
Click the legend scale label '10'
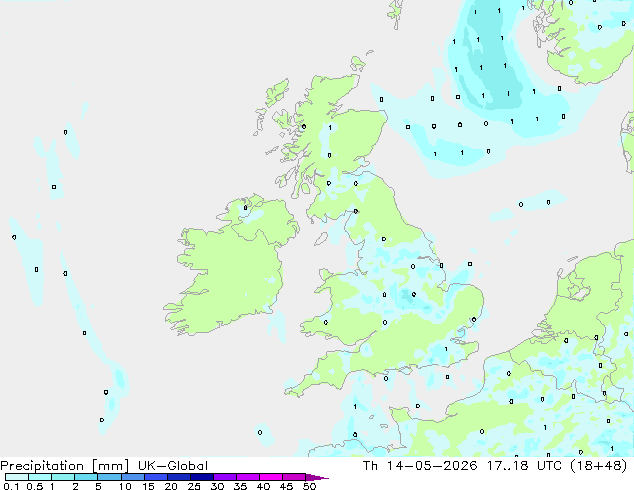point(125,486)
